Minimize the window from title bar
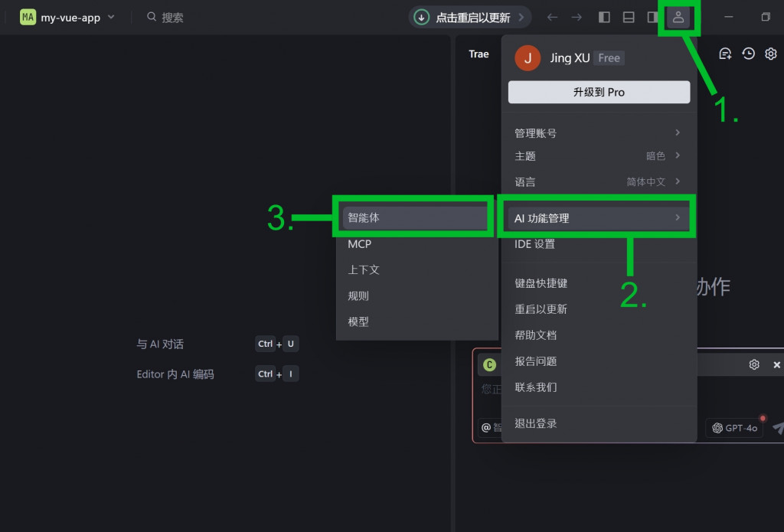The height and width of the screenshot is (532, 784). tap(729, 17)
